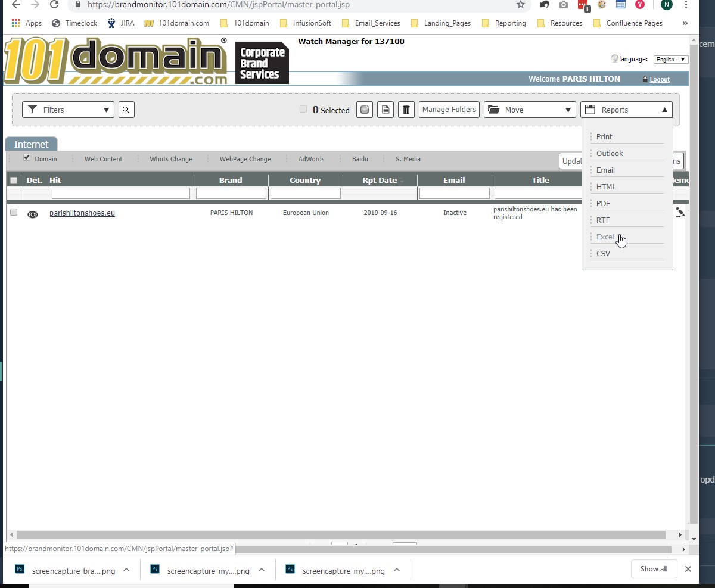
Task: Bookmark page using the star icon
Action: pyautogui.click(x=520, y=5)
